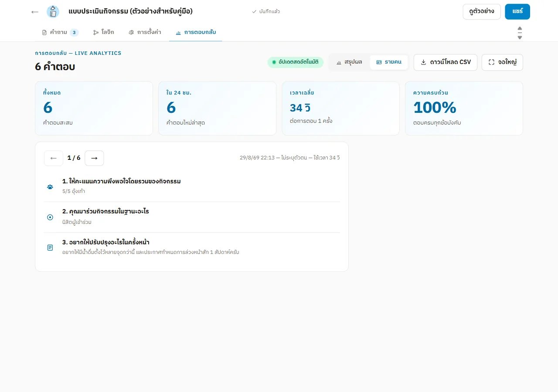Go to the previous response
Image resolution: width=558 pixels, height=392 pixels.
coord(54,158)
